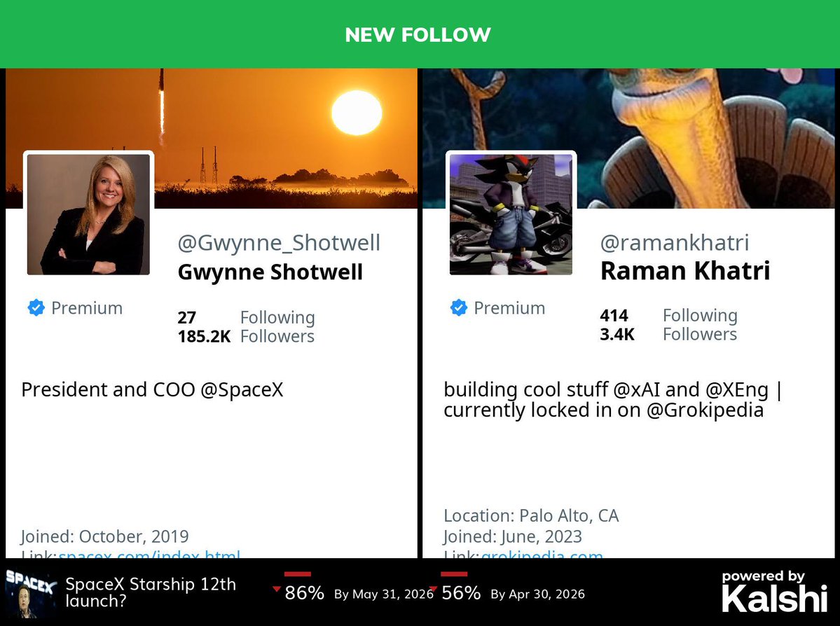
Task: Click Gwynne Shotwell's verified Premium badge icon
Action: coord(36,308)
